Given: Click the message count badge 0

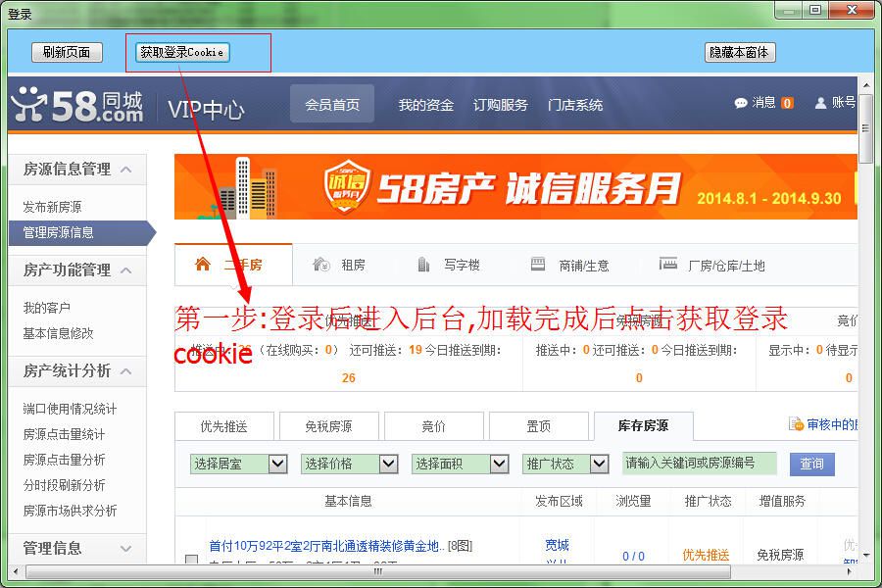Looking at the screenshot, I should pos(787,103).
